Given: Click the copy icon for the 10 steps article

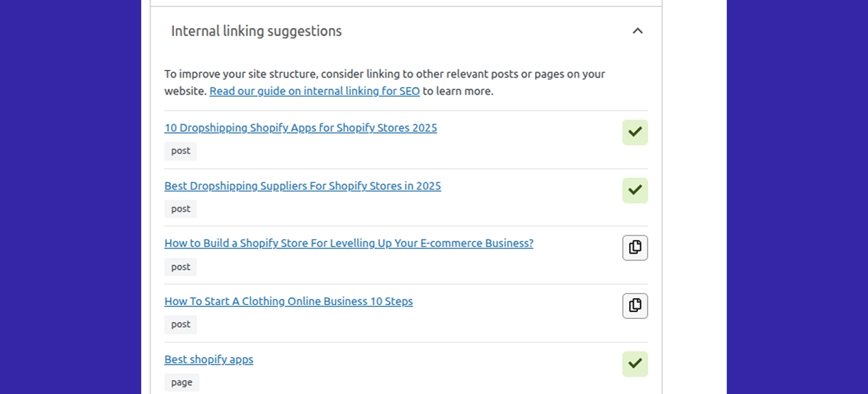Looking at the screenshot, I should (x=634, y=306).
